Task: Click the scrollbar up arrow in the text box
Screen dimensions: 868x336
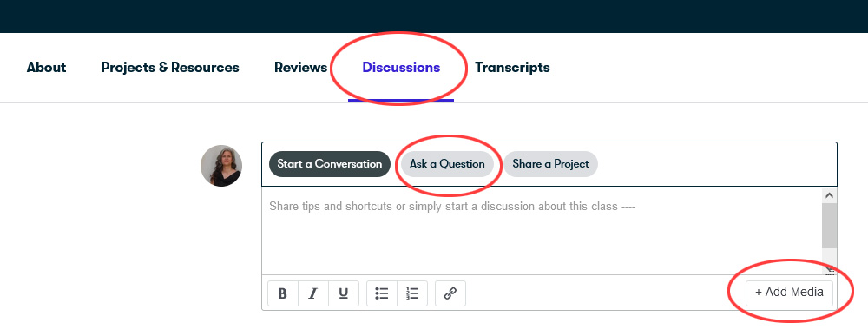Action: tap(829, 194)
